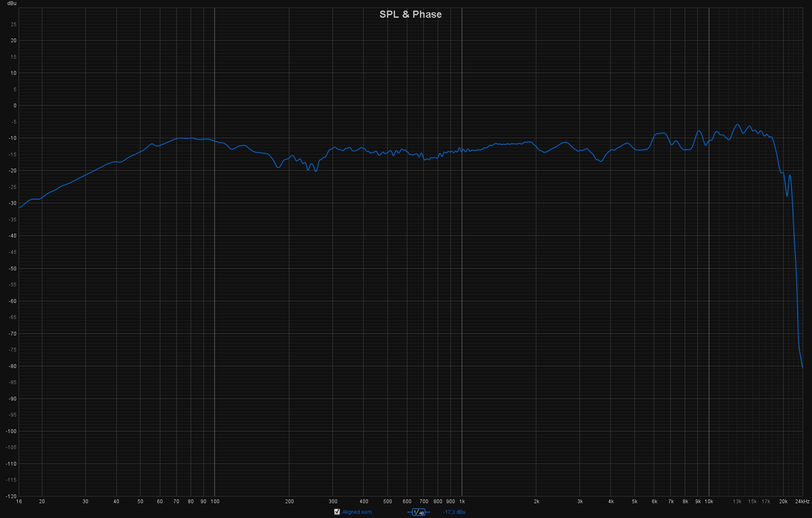
Task: Click the 25 level axis label
Action: [x=14, y=25]
